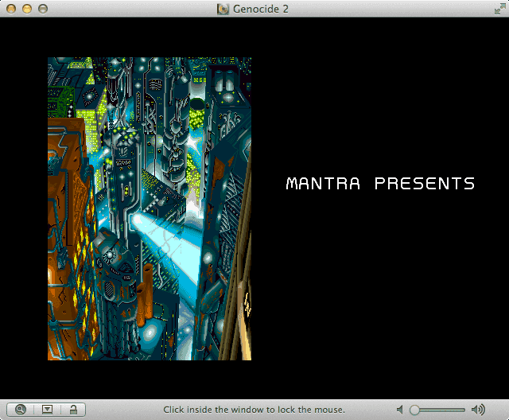Close the Genocide 2 window
Viewport: 509px width, 420px height.
pyautogui.click(x=11, y=9)
